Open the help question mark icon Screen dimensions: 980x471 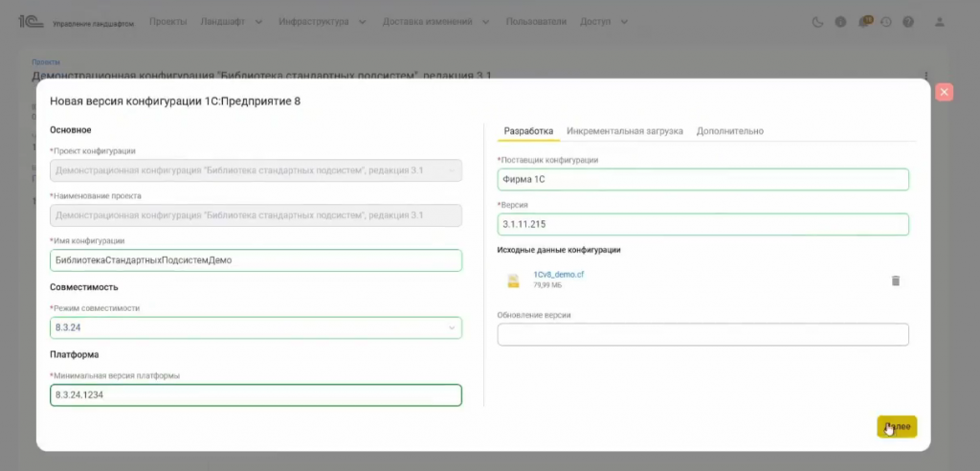(908, 21)
